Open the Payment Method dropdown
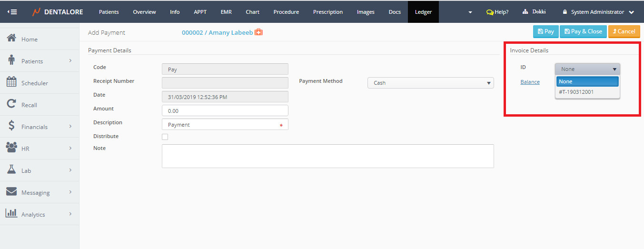The image size is (644, 249). pyautogui.click(x=430, y=83)
